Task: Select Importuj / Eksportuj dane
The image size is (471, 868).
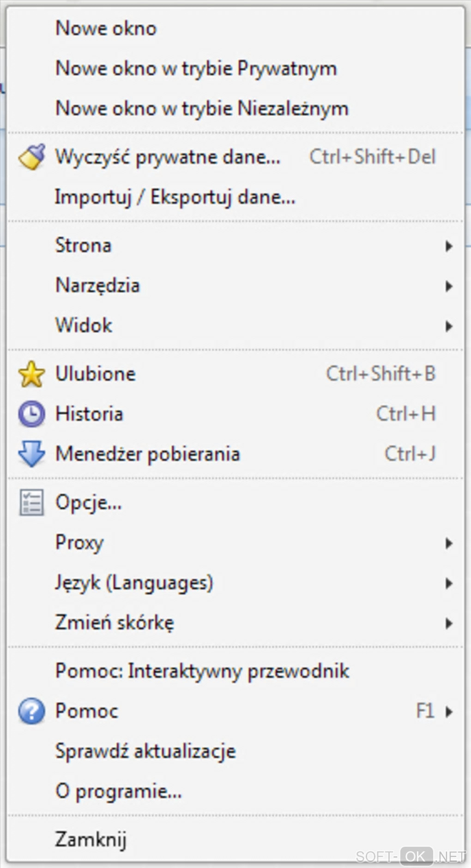Action: (x=175, y=197)
